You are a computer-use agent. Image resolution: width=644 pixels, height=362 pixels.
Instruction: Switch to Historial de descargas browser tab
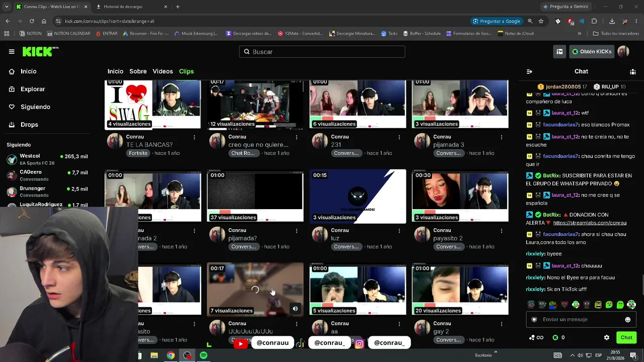(x=132, y=7)
